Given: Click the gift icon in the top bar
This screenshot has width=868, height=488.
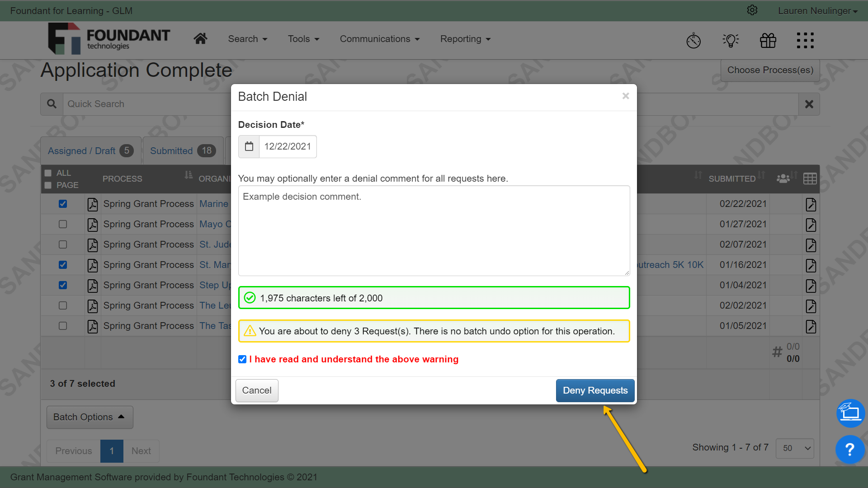Looking at the screenshot, I should click(768, 40).
